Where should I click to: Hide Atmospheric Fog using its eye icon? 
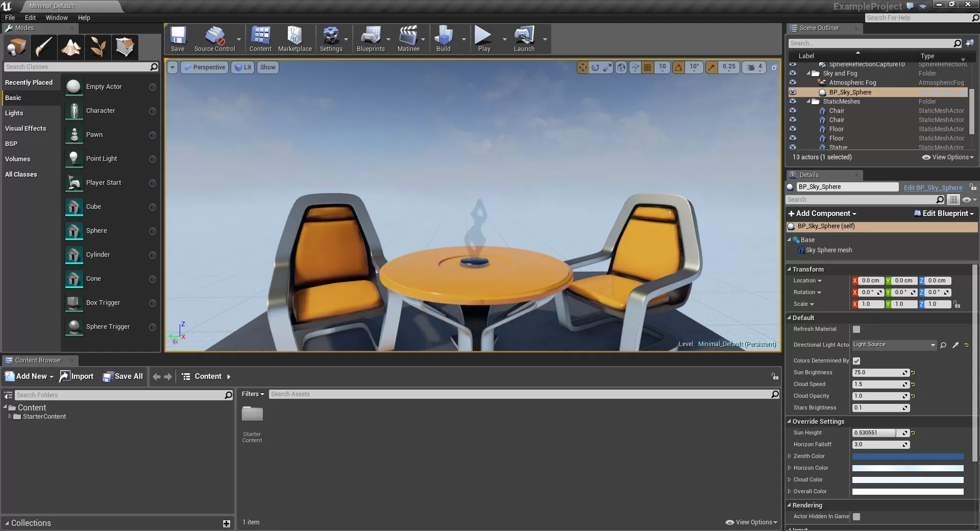point(793,83)
